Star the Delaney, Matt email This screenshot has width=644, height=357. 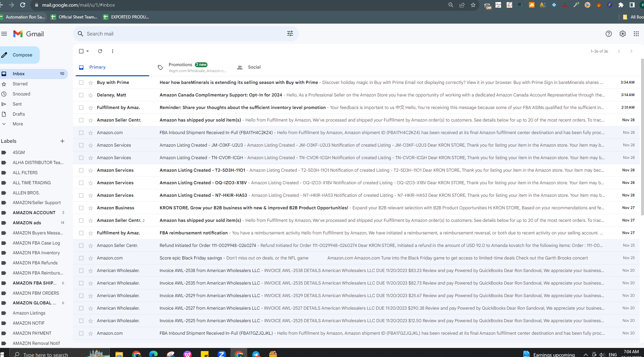[x=91, y=95]
